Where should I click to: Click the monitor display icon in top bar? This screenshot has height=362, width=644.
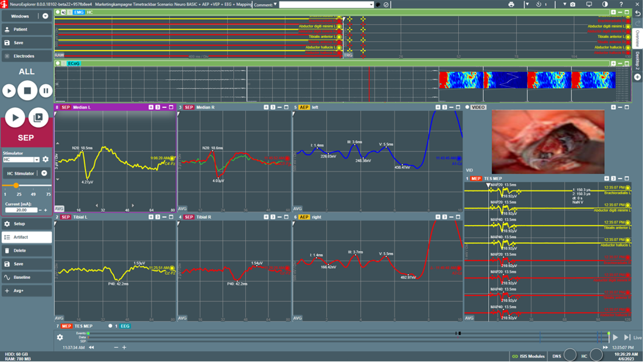(x=589, y=5)
